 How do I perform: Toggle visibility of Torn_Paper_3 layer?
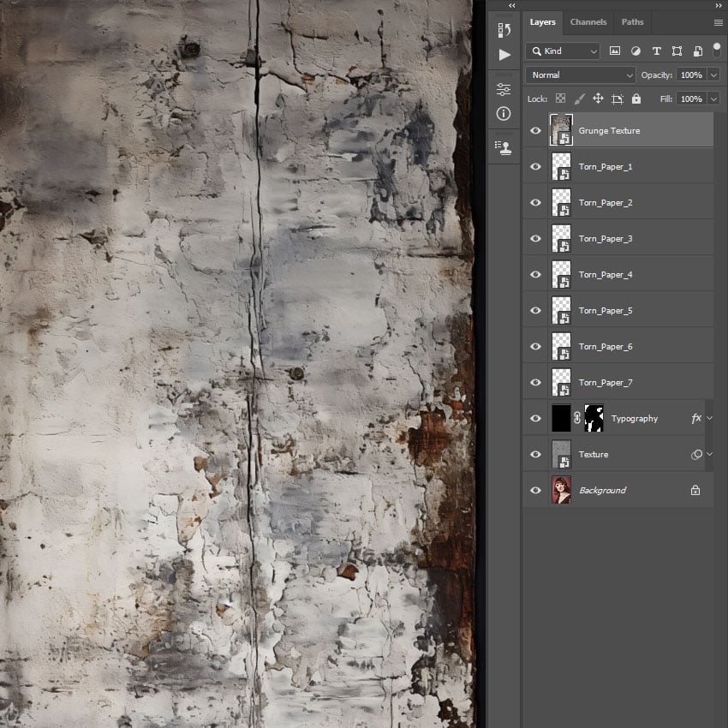coord(535,238)
